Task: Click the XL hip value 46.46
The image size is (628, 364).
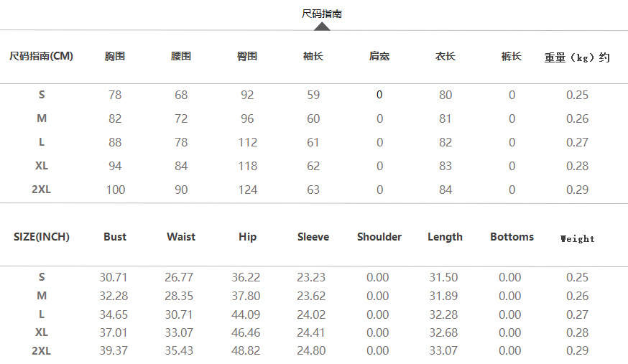Action: tap(247, 333)
